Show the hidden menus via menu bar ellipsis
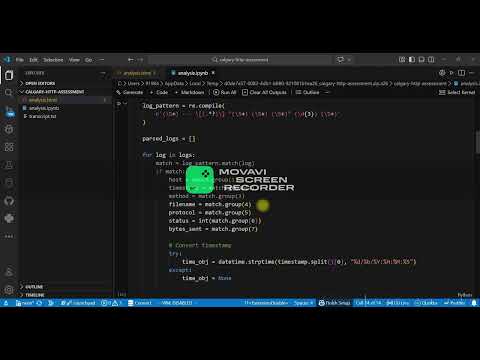The width and height of the screenshot is (480, 360). point(102,60)
